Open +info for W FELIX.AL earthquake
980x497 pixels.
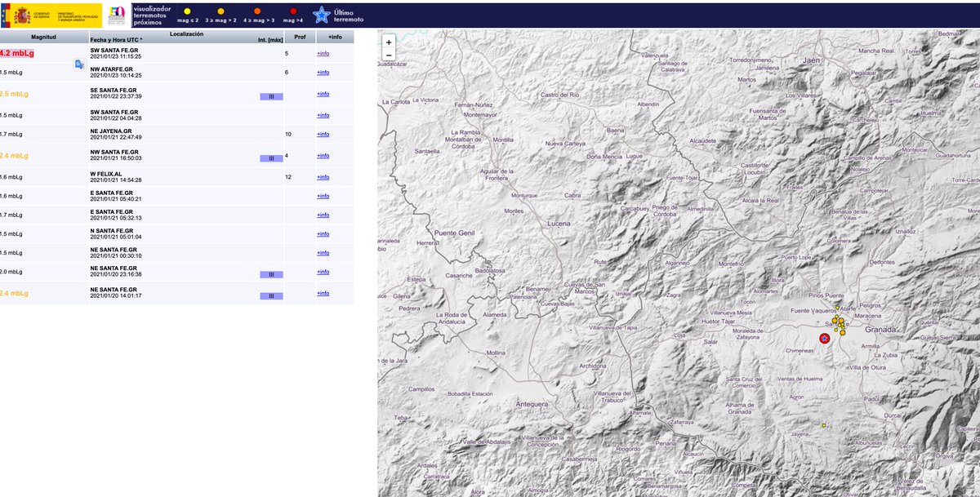pyautogui.click(x=323, y=177)
